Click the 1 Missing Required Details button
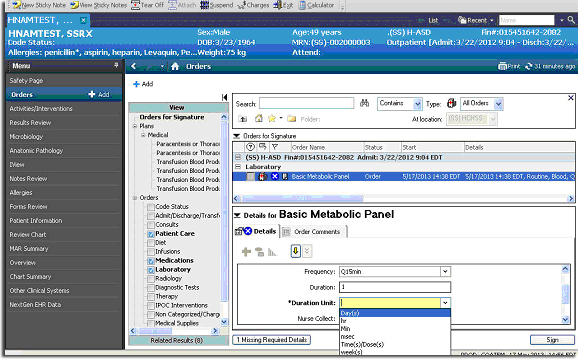Screen dimensions: 578x360 [272, 340]
